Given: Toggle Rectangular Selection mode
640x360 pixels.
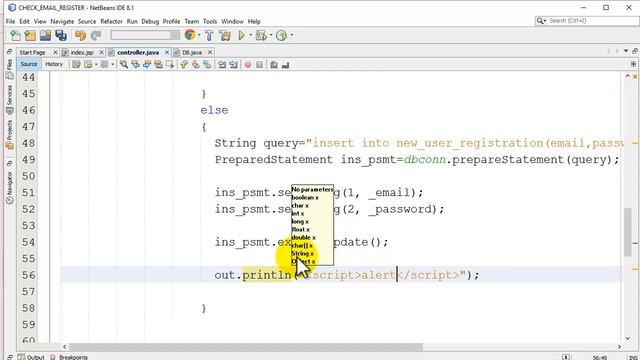Looking at the screenshot, I should click(169, 64).
